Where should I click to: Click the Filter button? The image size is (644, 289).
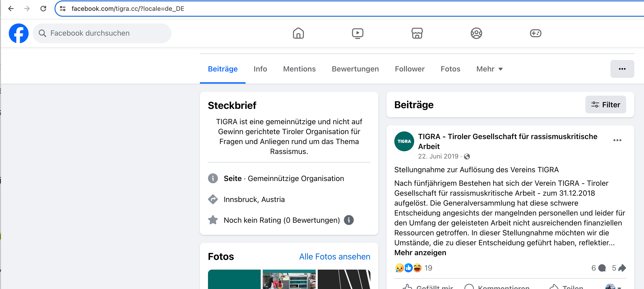(605, 105)
